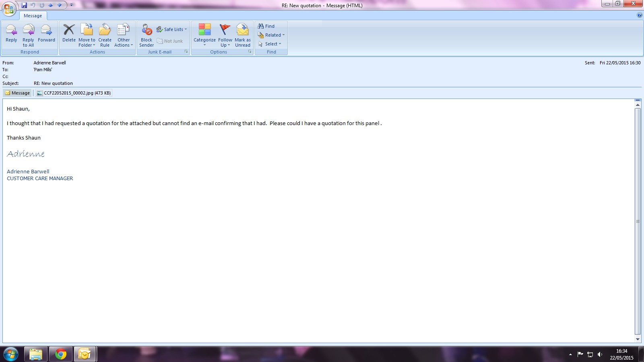Image resolution: width=644 pixels, height=362 pixels.
Task: Click the Save icon in quick access toolbar
Action: (x=24, y=5)
